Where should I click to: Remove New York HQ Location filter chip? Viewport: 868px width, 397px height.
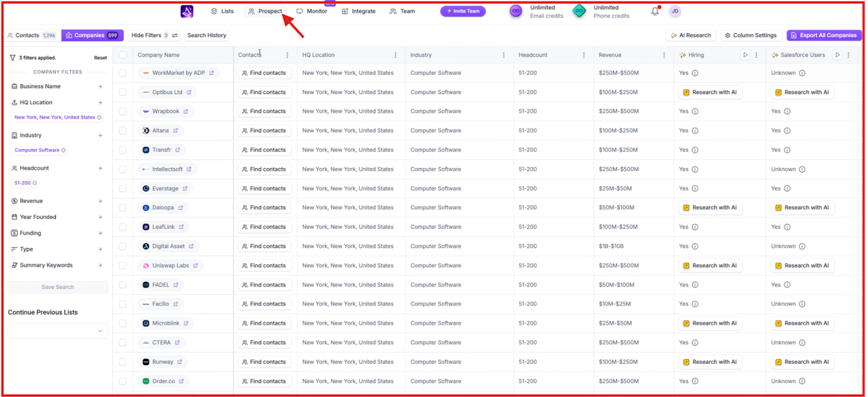tap(99, 117)
